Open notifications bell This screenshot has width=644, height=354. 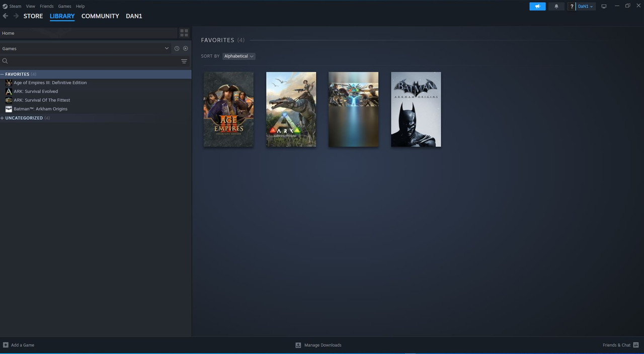(x=556, y=7)
